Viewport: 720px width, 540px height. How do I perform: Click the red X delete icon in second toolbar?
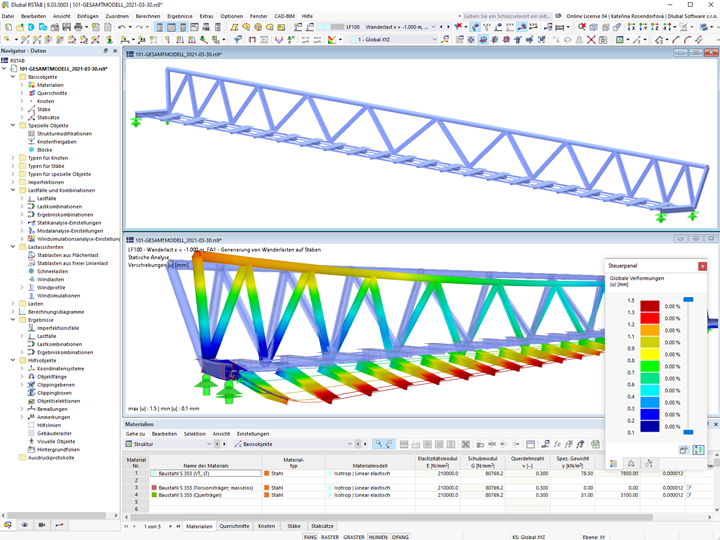coord(591,40)
